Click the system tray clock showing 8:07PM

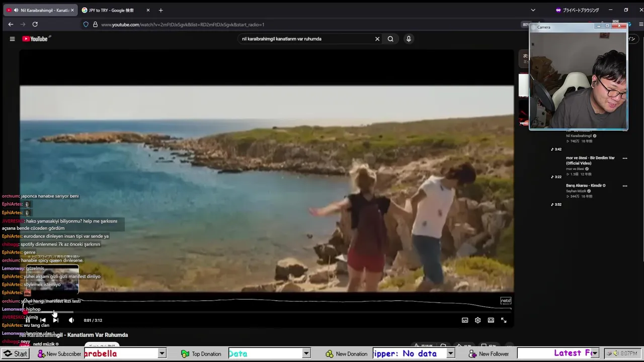629,353
